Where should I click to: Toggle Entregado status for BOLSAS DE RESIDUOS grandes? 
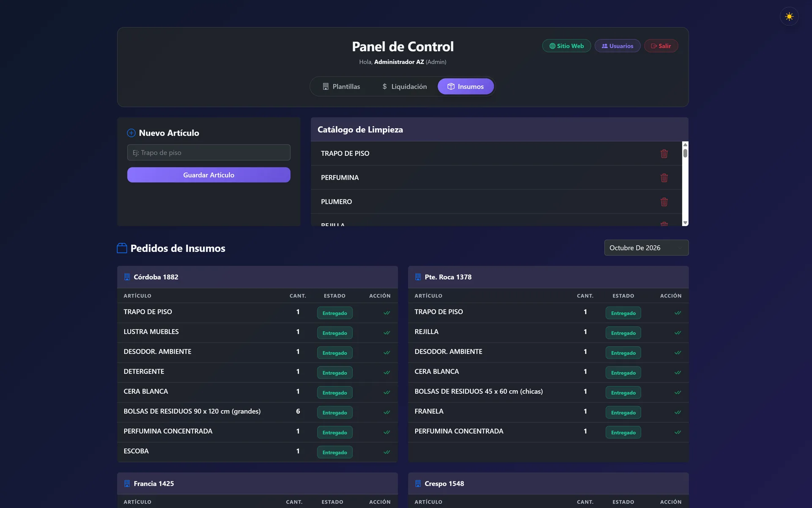coord(335,412)
